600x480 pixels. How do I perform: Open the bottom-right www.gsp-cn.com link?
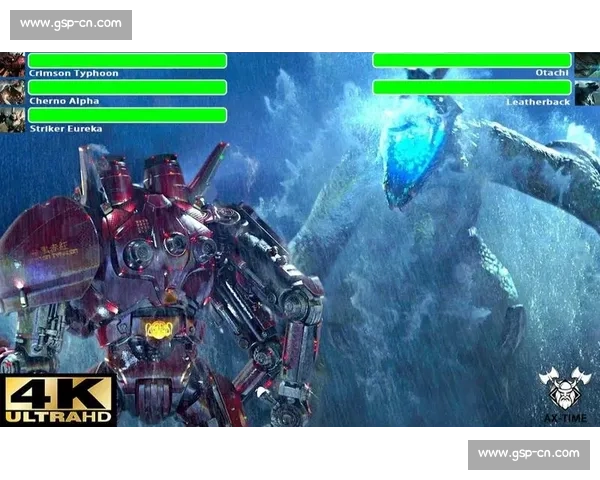click(x=528, y=454)
